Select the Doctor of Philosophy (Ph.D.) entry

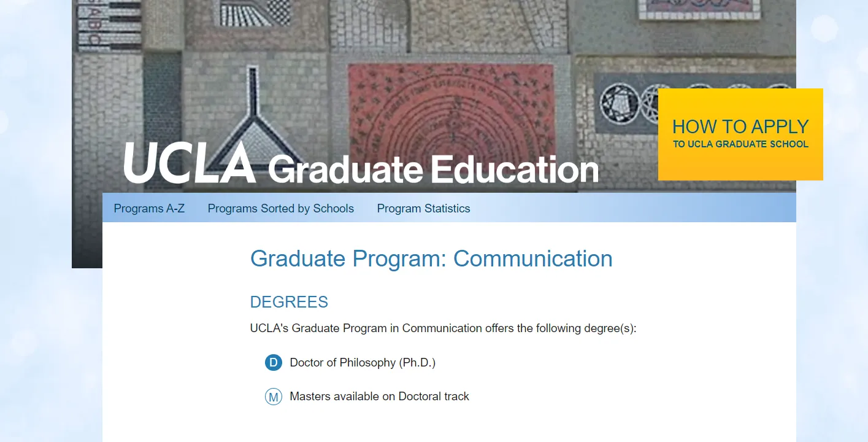(x=363, y=363)
